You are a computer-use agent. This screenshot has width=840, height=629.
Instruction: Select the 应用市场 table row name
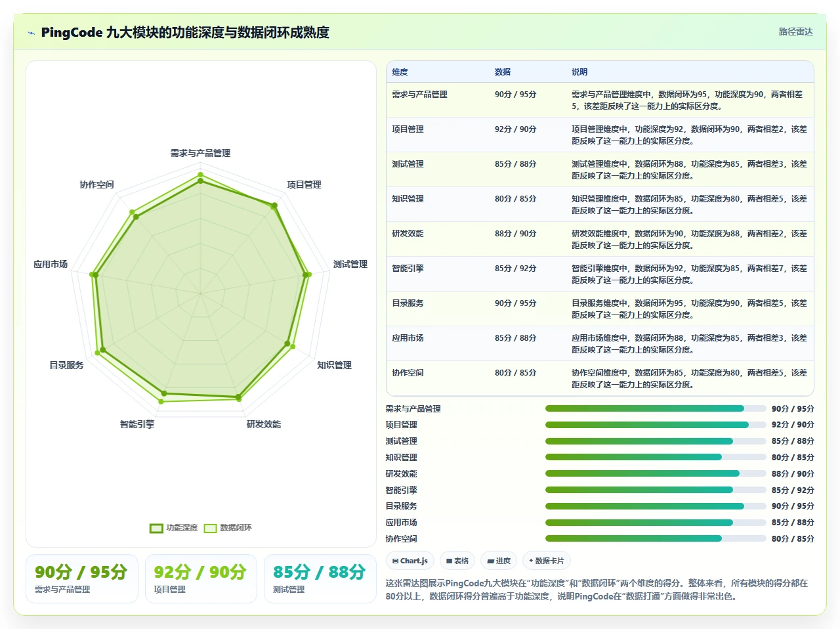point(408,338)
